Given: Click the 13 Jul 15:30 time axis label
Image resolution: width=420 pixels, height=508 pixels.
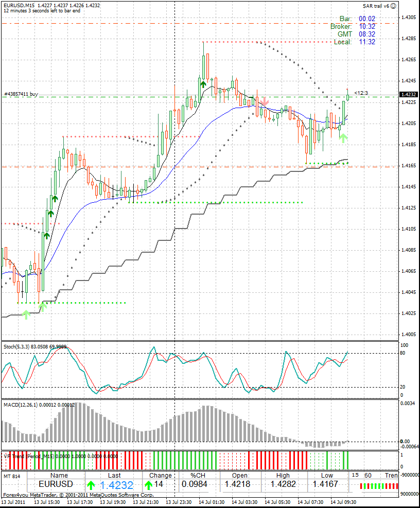Looking at the screenshot, I should click(47, 502).
